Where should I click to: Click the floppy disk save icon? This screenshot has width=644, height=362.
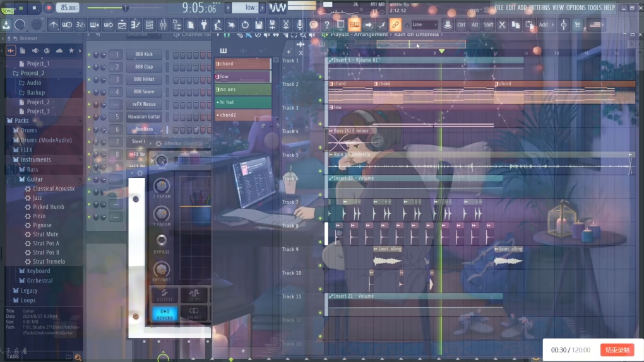(258, 25)
